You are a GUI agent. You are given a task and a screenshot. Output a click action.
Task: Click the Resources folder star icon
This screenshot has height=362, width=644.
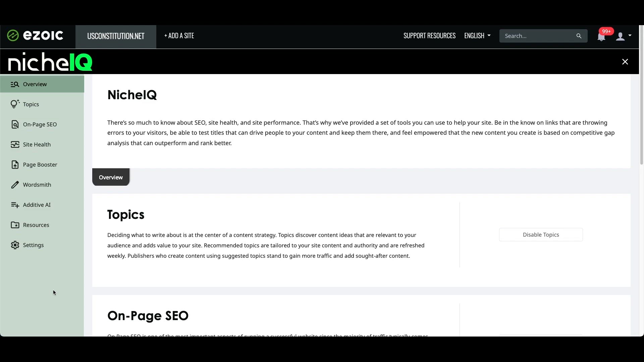15,225
